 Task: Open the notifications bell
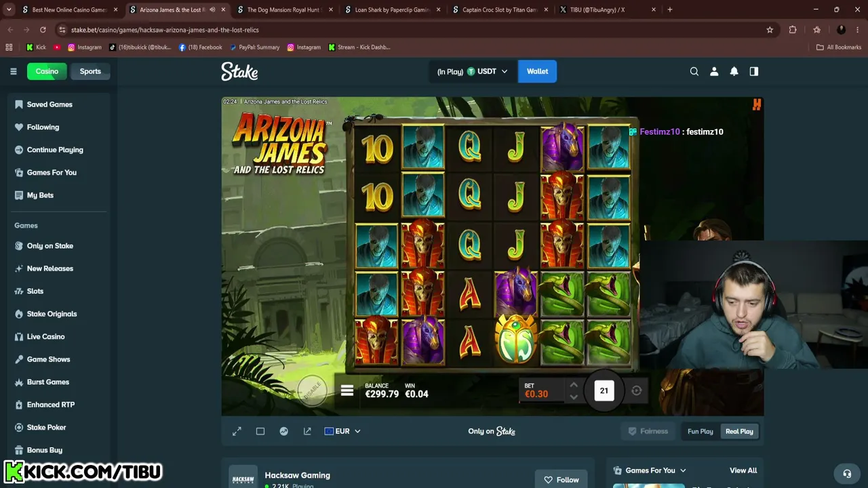tap(734, 71)
